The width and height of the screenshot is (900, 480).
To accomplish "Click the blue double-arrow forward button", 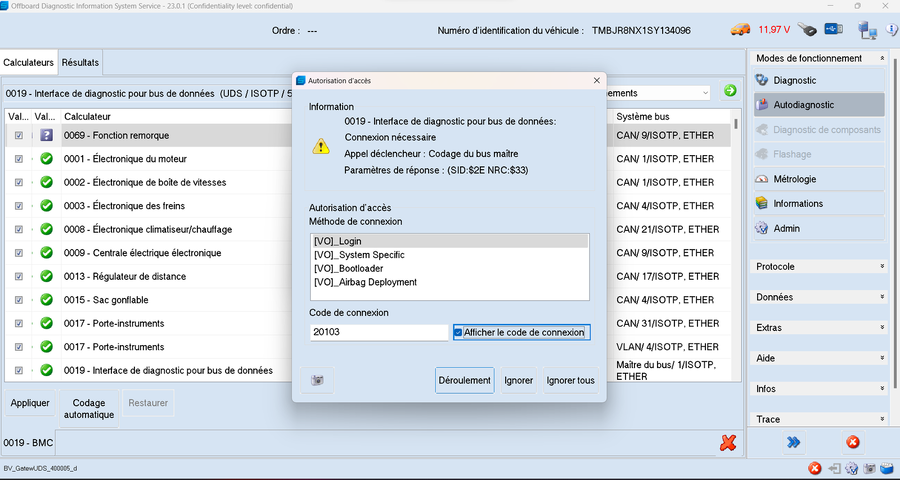I will tap(793, 442).
